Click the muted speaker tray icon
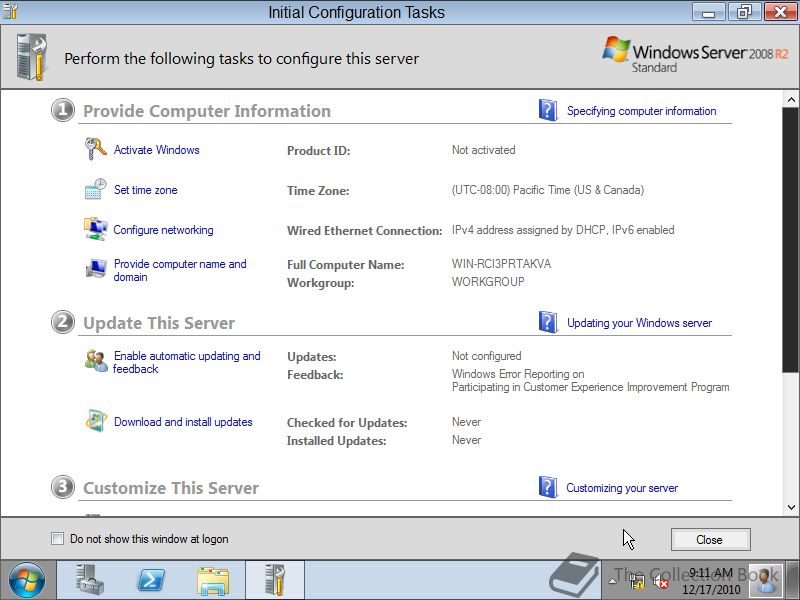This screenshot has width=800, height=600. click(661, 581)
